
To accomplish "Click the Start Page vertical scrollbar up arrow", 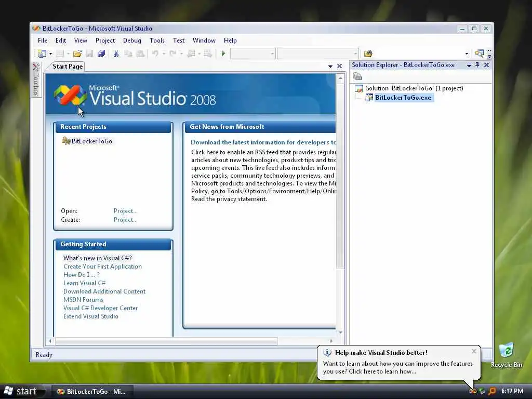I will (340, 78).
